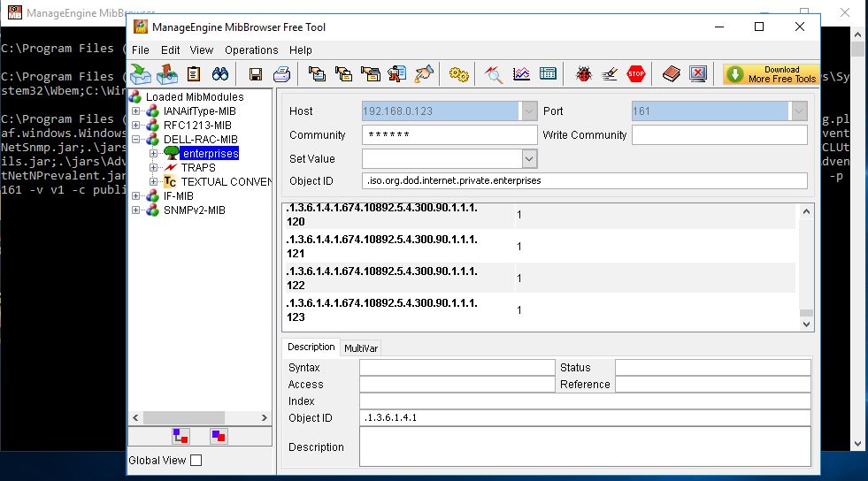
Task: Select the SNMPv2-MIB tree item
Action: 195,210
